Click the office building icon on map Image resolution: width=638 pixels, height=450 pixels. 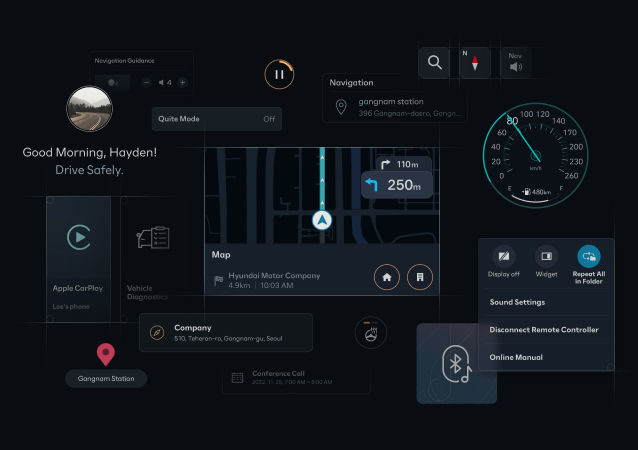[x=421, y=277]
